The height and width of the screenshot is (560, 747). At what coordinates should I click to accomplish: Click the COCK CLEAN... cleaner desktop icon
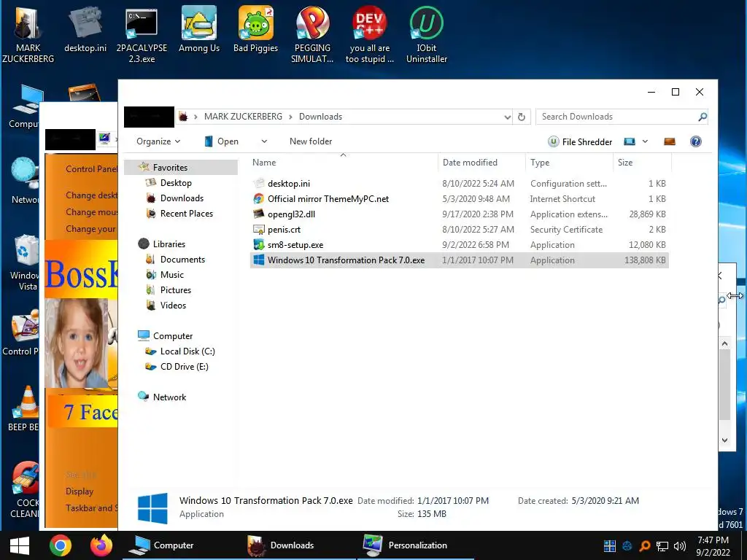pos(26,489)
